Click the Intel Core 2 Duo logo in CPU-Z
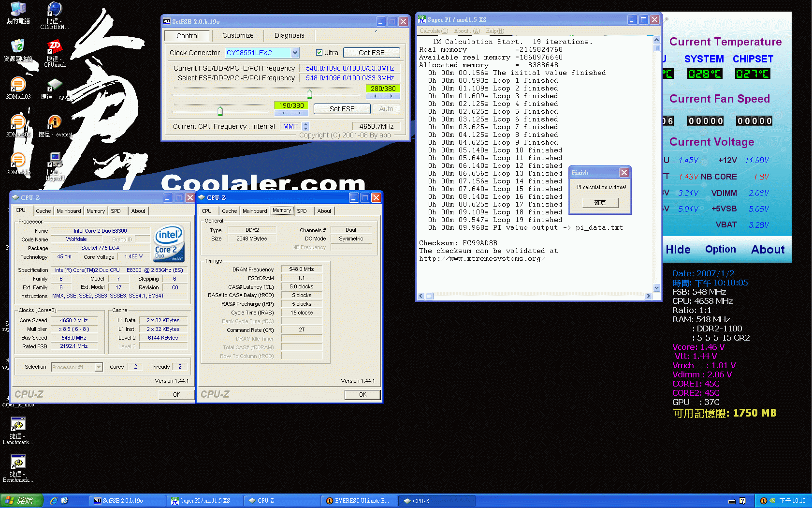This screenshot has width=812, height=508. tap(169, 243)
